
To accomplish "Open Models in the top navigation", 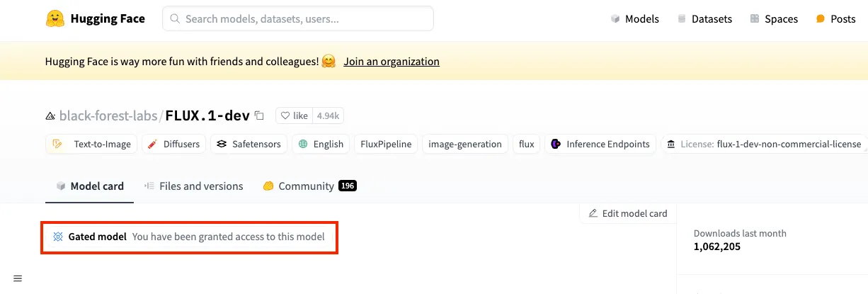I will click(x=635, y=19).
